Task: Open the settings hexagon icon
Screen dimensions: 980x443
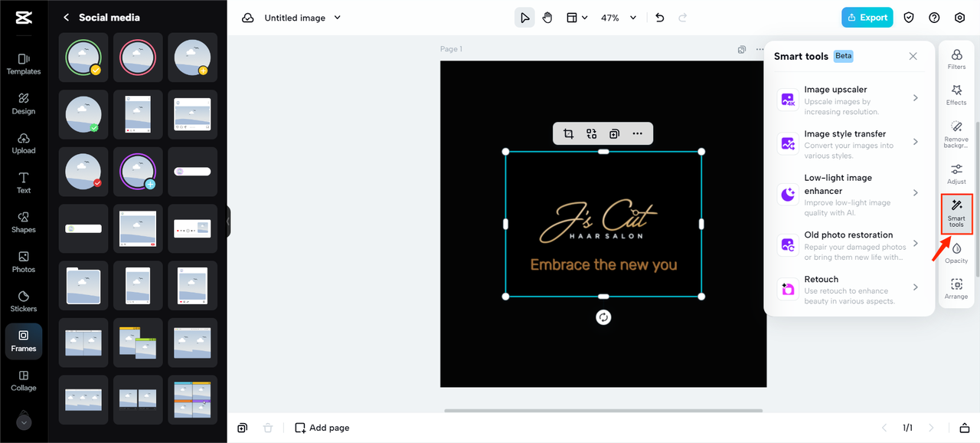Action: [x=959, y=18]
